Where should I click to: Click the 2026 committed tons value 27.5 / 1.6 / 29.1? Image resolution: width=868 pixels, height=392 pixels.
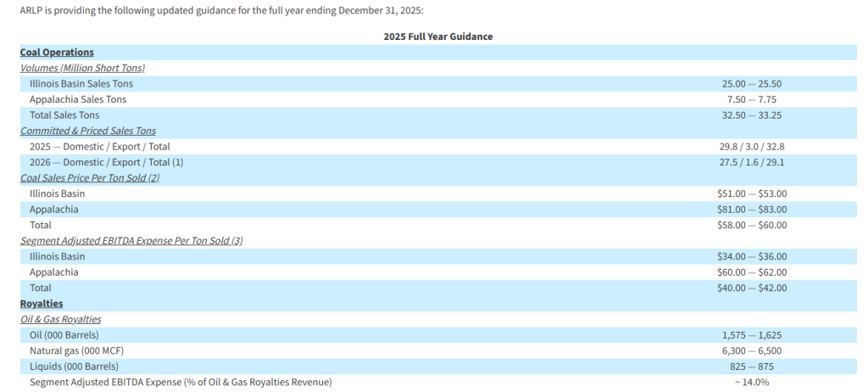[x=751, y=162]
